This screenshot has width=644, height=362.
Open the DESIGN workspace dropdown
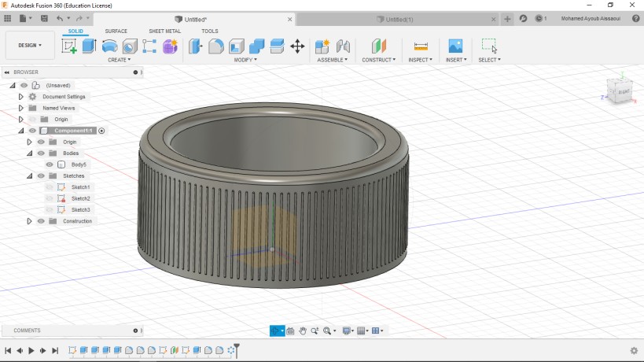[x=30, y=45]
